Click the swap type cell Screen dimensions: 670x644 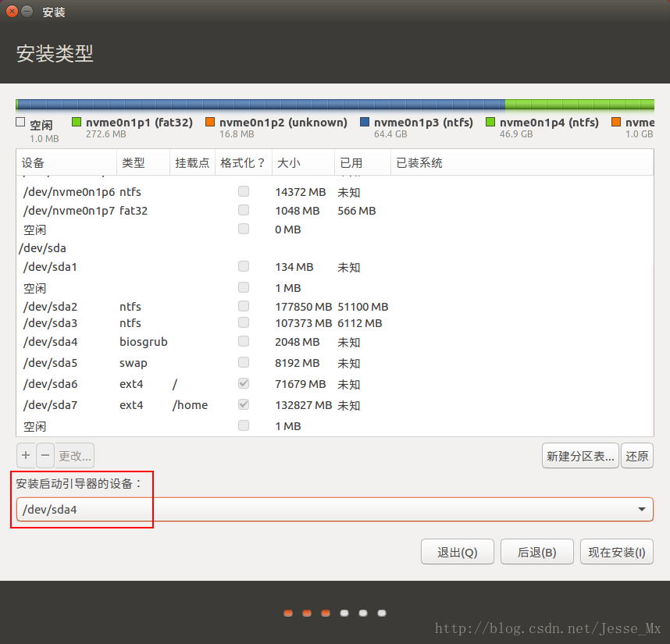[134, 363]
